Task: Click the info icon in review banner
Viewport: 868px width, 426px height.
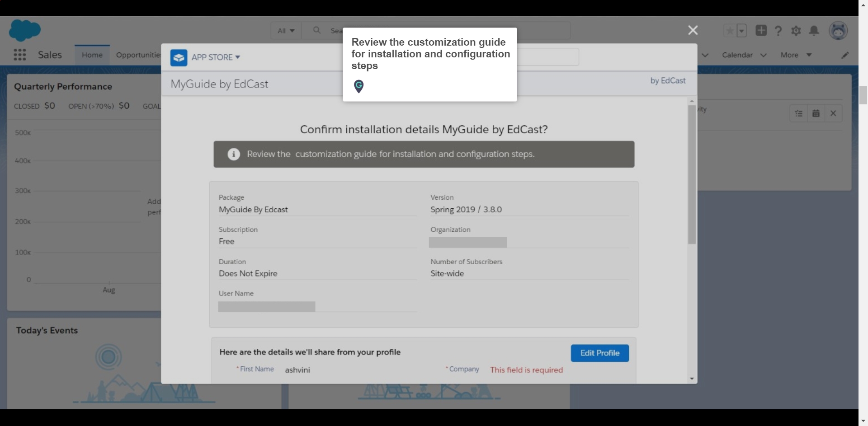Action: tap(234, 154)
